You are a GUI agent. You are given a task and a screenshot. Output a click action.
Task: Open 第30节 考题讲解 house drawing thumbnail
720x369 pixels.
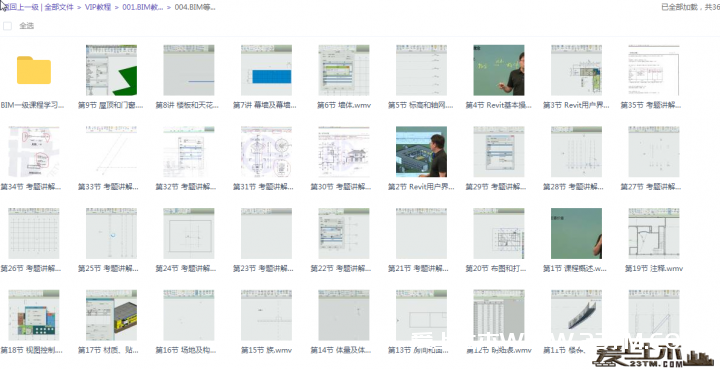click(x=344, y=152)
